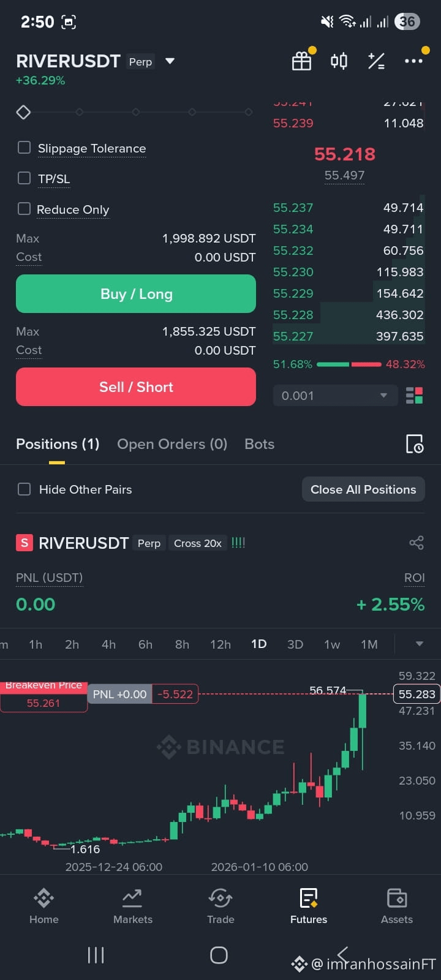Image resolution: width=441 pixels, height=980 pixels.
Task: Check the Hide Other Pairs box
Action: point(24,489)
